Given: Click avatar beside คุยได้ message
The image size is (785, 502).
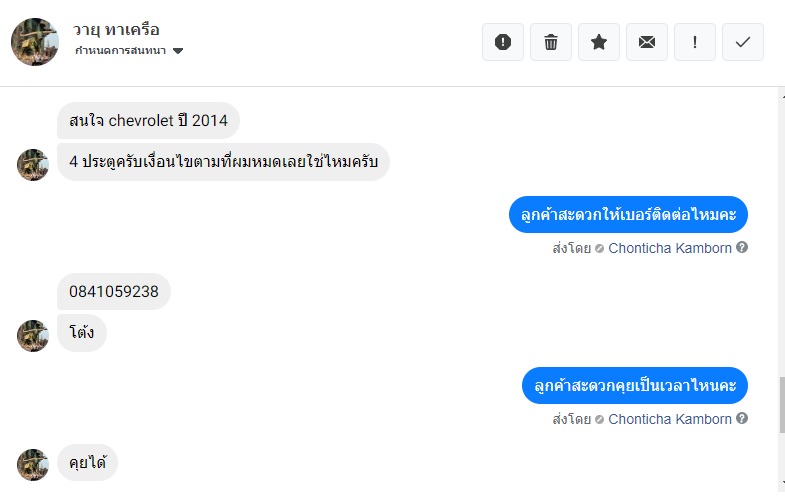Looking at the screenshot, I should click(33, 464).
